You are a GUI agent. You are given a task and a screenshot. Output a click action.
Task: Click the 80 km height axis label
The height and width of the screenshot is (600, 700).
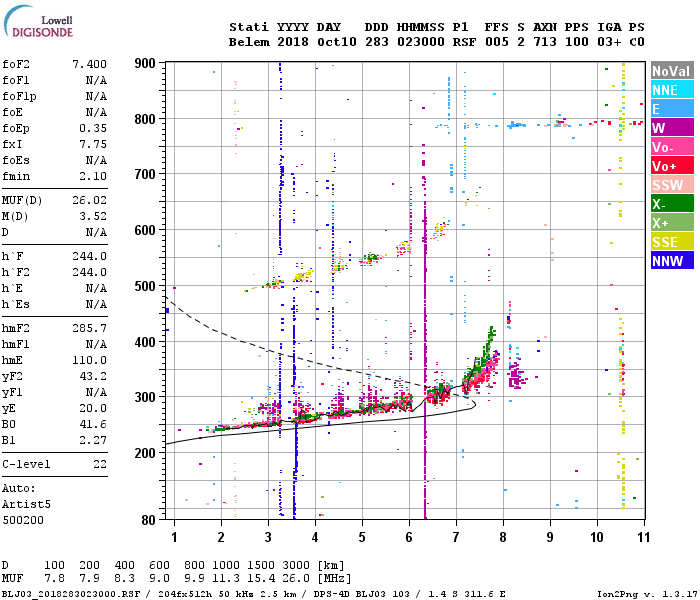[148, 520]
